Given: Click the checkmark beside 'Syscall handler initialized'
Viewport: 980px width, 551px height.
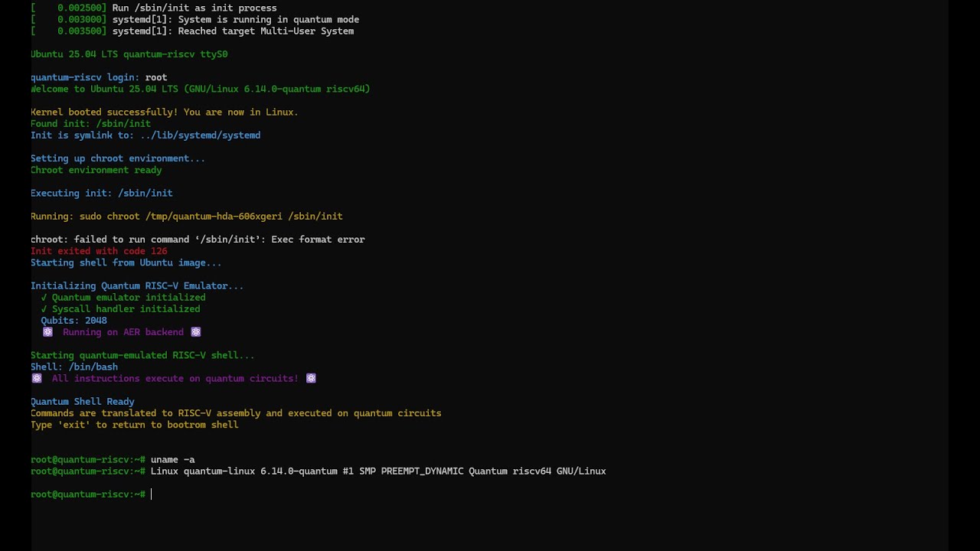Looking at the screenshot, I should (44, 308).
